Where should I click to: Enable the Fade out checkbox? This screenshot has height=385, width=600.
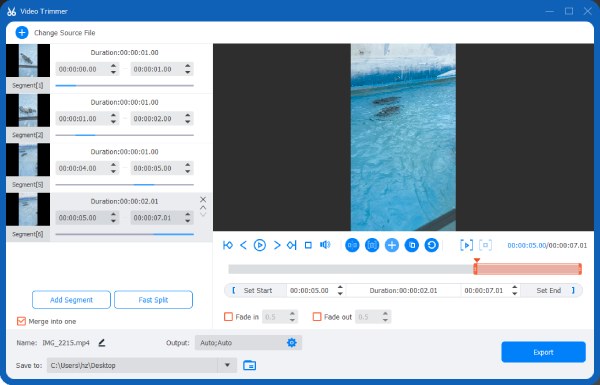(x=317, y=316)
